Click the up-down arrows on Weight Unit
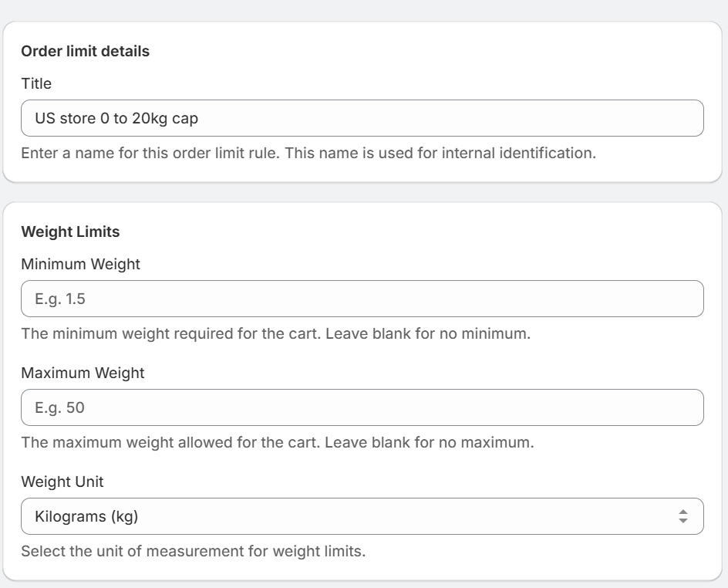The image size is (728, 588). [x=682, y=516]
